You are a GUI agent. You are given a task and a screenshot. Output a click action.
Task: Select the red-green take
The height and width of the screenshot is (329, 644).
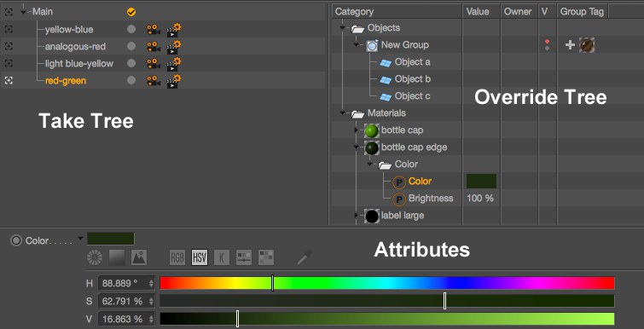pos(66,81)
